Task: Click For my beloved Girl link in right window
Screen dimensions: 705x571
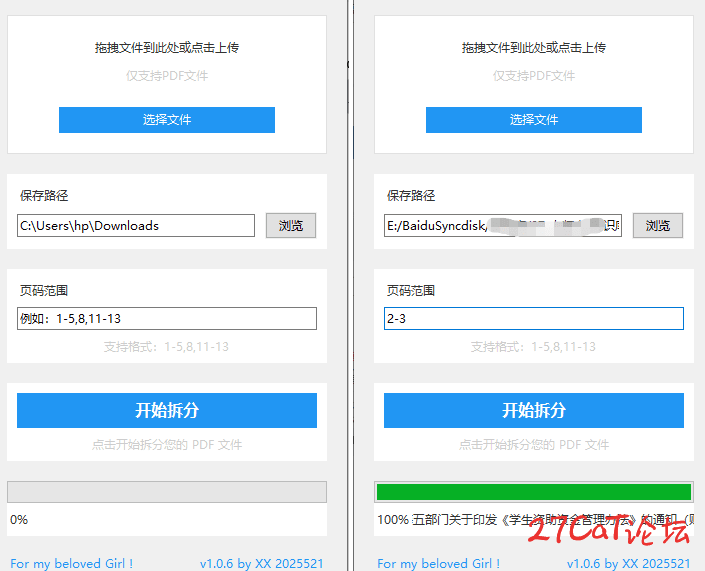Action: coord(438,563)
